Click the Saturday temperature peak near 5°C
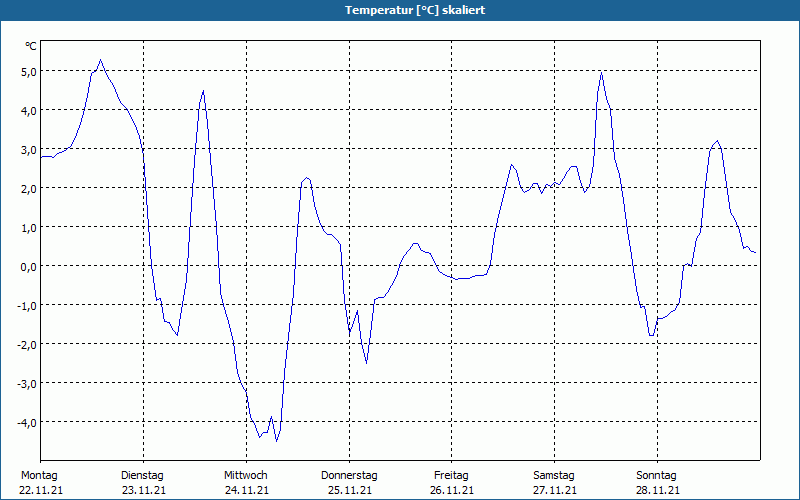The image size is (800, 500). coord(602,72)
